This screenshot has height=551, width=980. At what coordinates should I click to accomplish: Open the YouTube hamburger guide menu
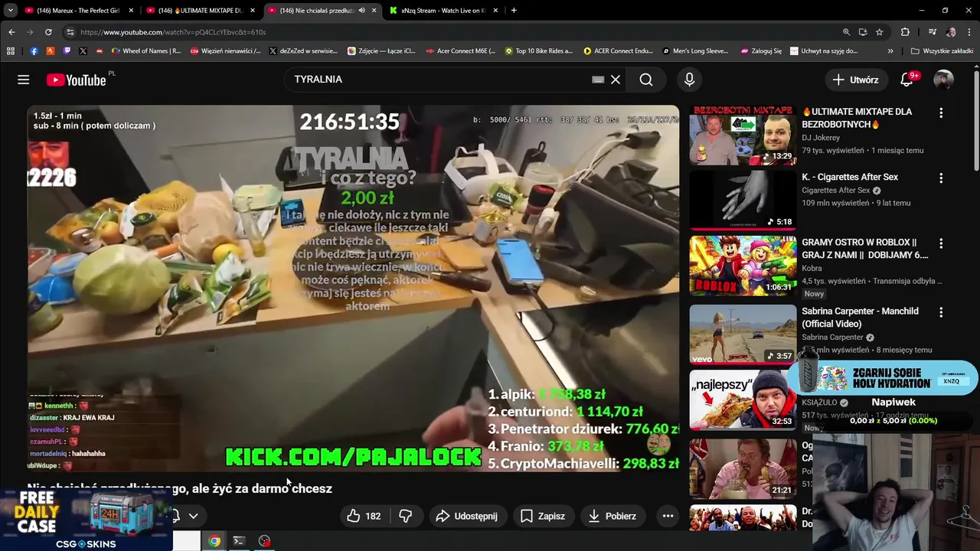[x=24, y=80]
